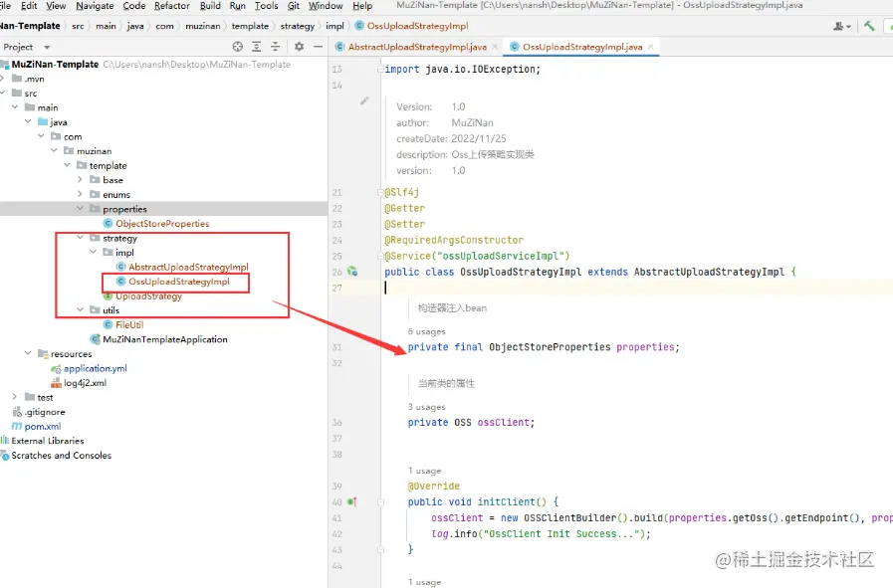Viewport: 893px width, 588px height.
Task: Click the MuZiNanTemplateApplication class icon
Action: coord(96,339)
